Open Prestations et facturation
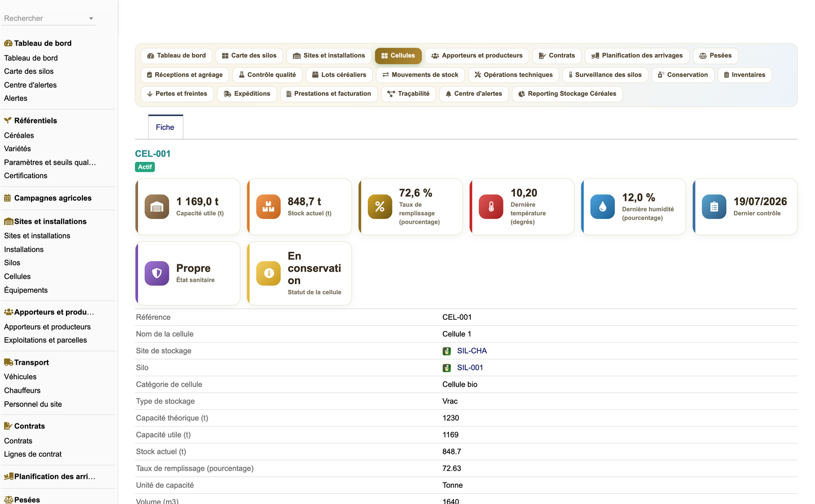The image size is (815, 504). (x=329, y=94)
